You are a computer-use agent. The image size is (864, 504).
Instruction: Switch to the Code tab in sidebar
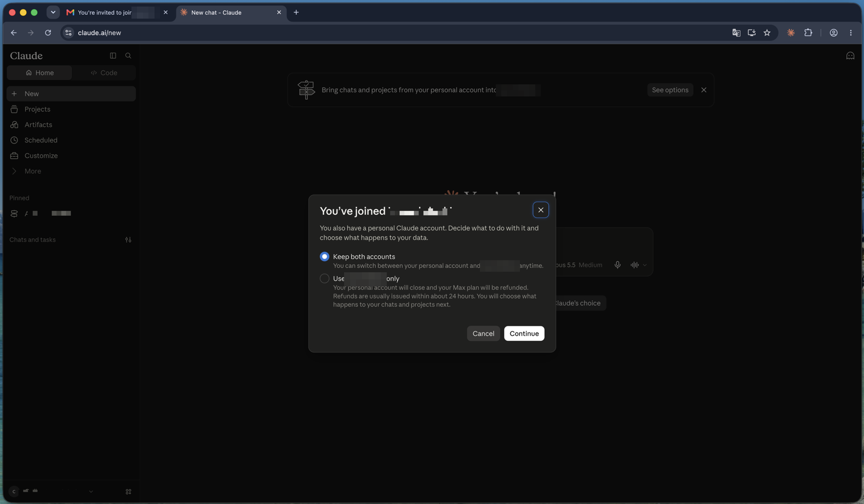(104, 73)
